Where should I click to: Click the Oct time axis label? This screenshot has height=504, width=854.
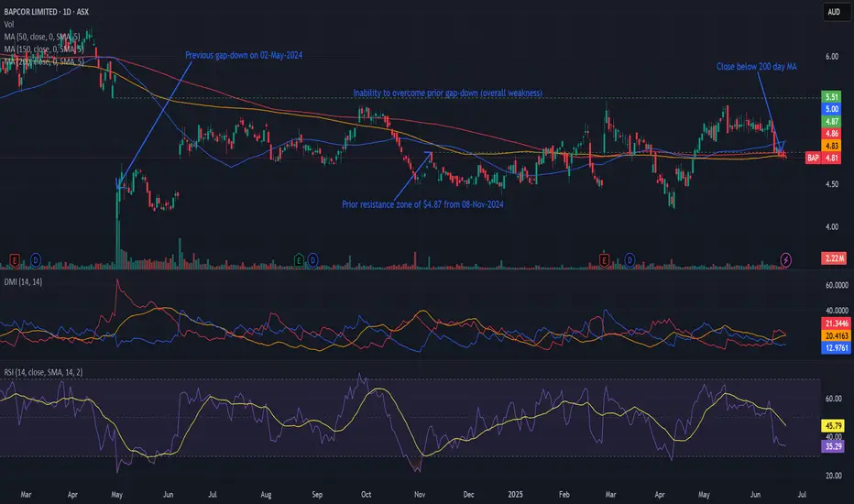pos(366,495)
